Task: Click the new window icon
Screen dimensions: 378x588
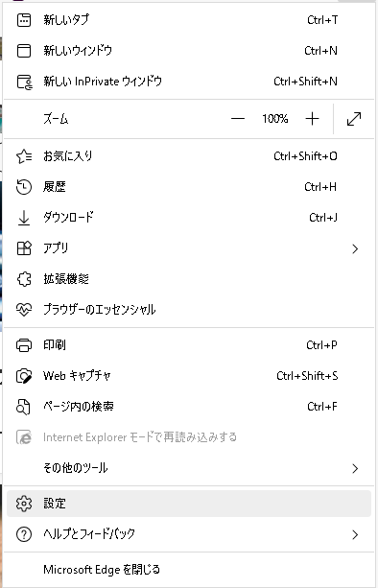Action: [24, 51]
